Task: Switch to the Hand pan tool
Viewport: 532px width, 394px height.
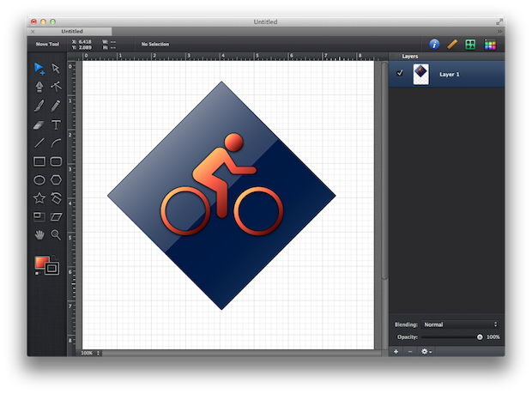Action: [x=39, y=235]
